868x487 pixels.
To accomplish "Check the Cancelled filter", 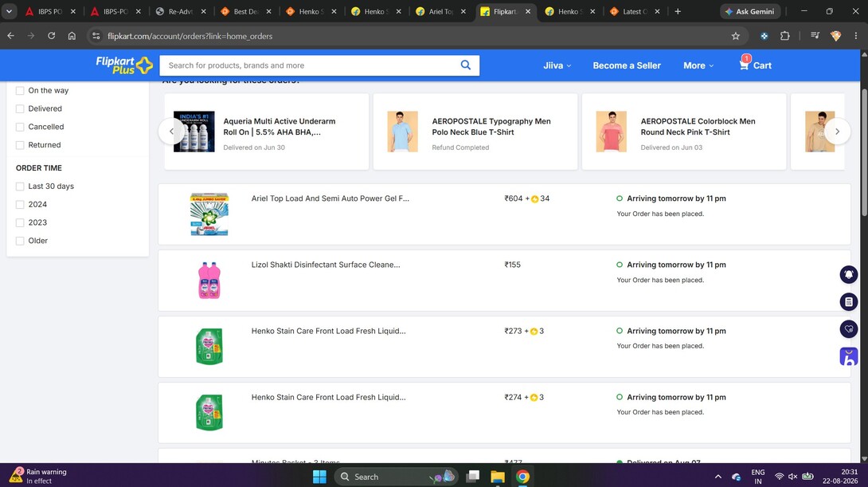I will [20, 127].
